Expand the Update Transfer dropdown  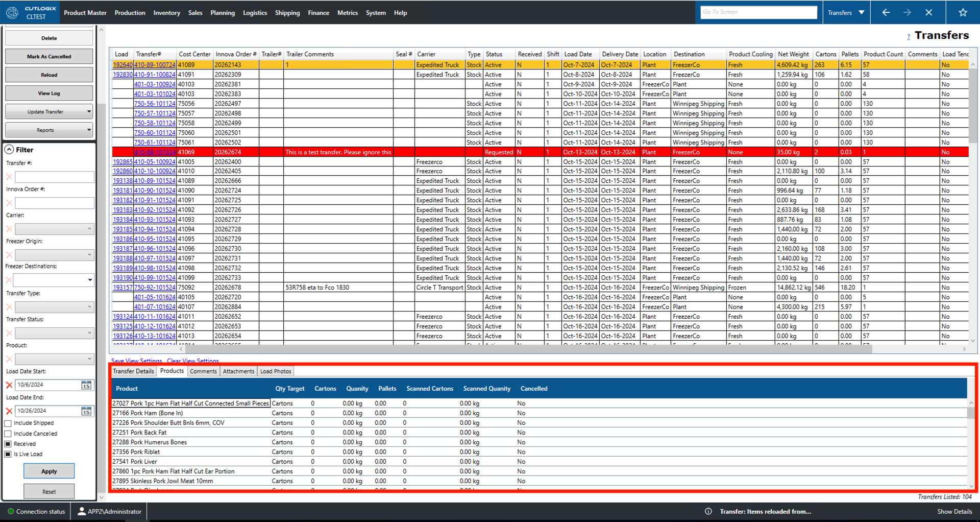[87, 111]
